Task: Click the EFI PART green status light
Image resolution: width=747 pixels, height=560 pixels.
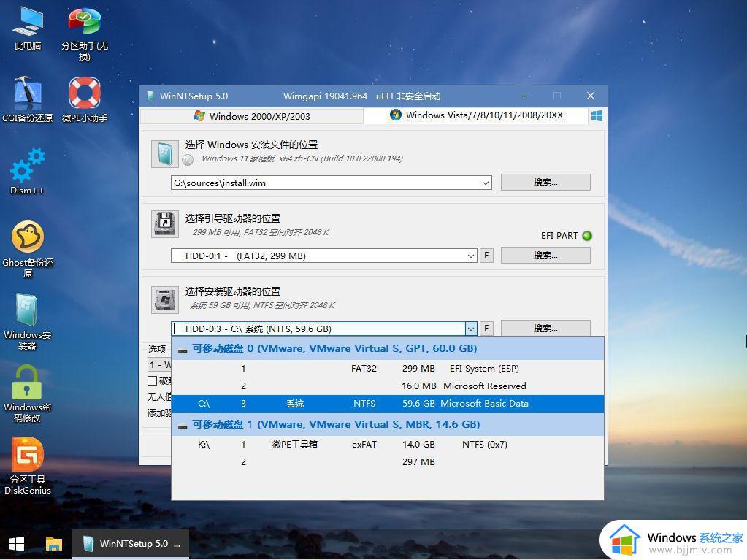Action: tap(587, 236)
